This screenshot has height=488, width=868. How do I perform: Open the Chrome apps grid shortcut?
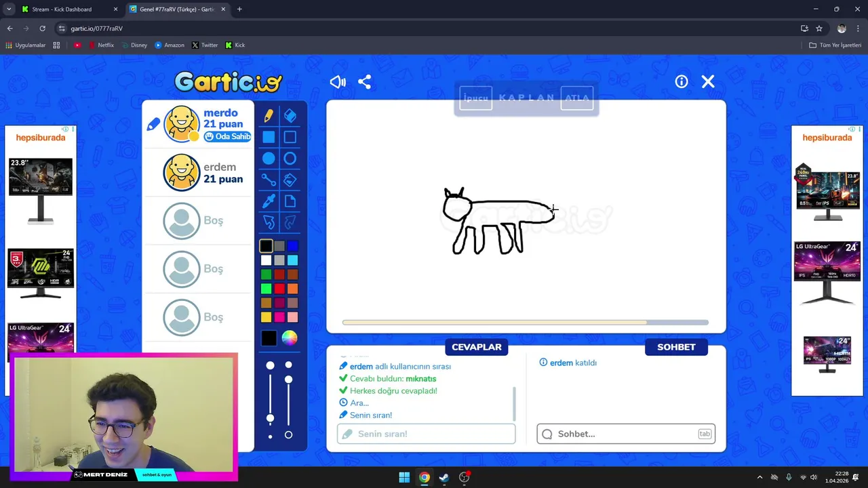click(x=56, y=45)
